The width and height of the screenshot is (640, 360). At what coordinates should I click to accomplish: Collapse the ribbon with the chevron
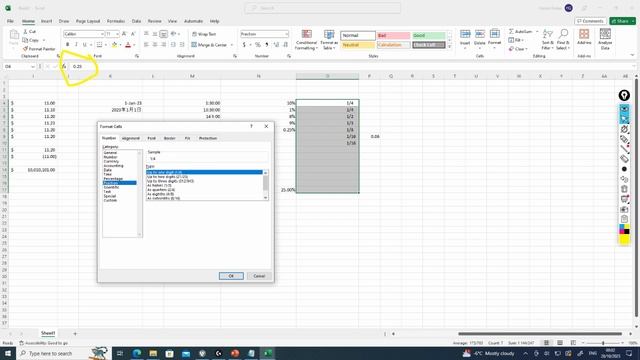[x=632, y=56]
